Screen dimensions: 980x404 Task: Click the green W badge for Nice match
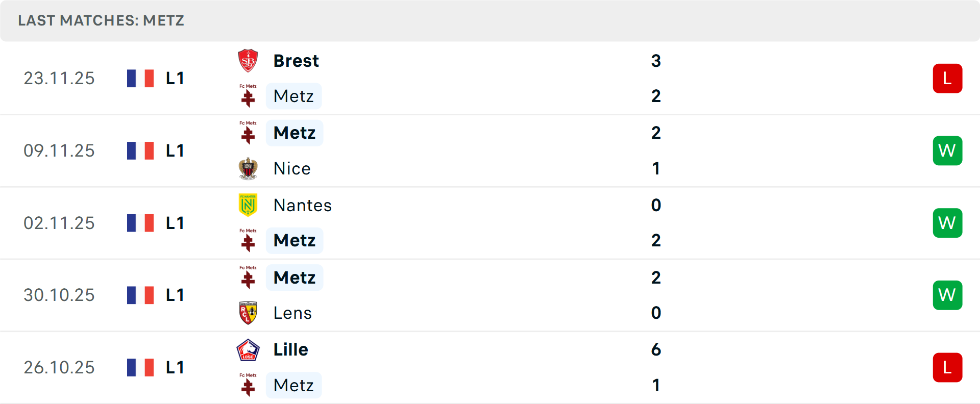[x=947, y=150]
